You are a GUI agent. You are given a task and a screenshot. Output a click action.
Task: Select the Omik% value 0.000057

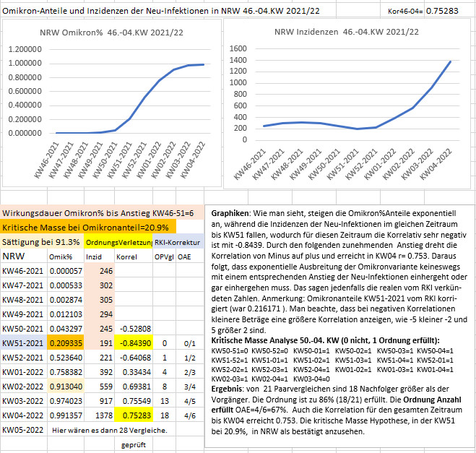point(66,271)
